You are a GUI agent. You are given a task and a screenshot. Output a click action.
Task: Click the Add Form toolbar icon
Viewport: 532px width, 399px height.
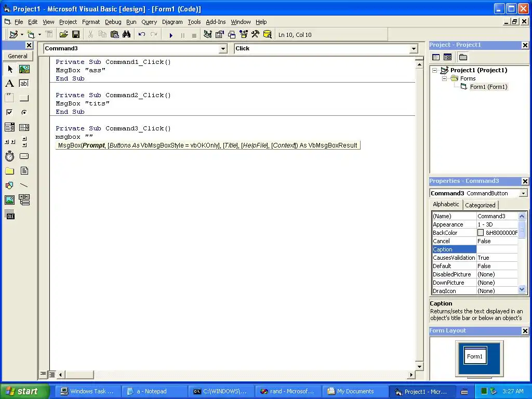31,34
